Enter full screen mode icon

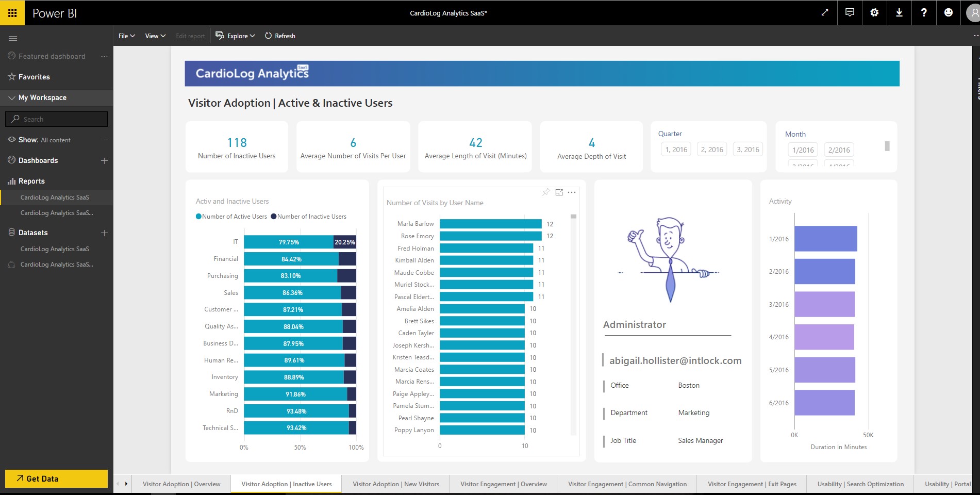coord(825,12)
